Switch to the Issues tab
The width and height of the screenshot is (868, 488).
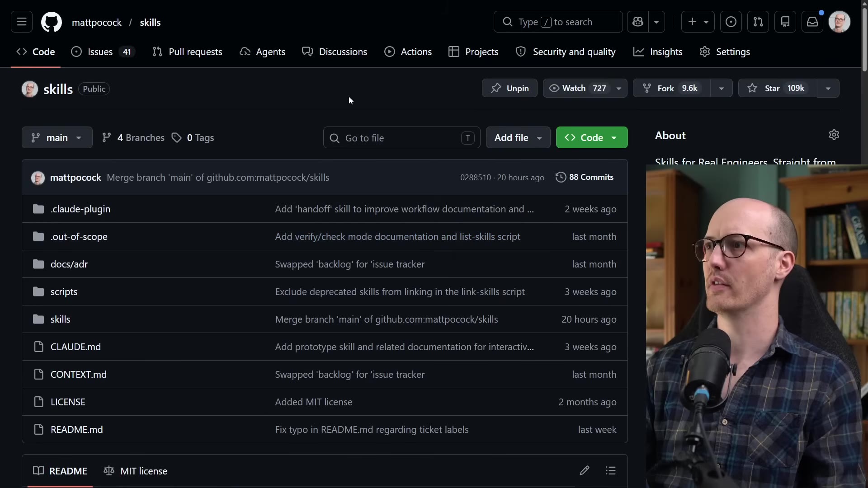coord(103,52)
